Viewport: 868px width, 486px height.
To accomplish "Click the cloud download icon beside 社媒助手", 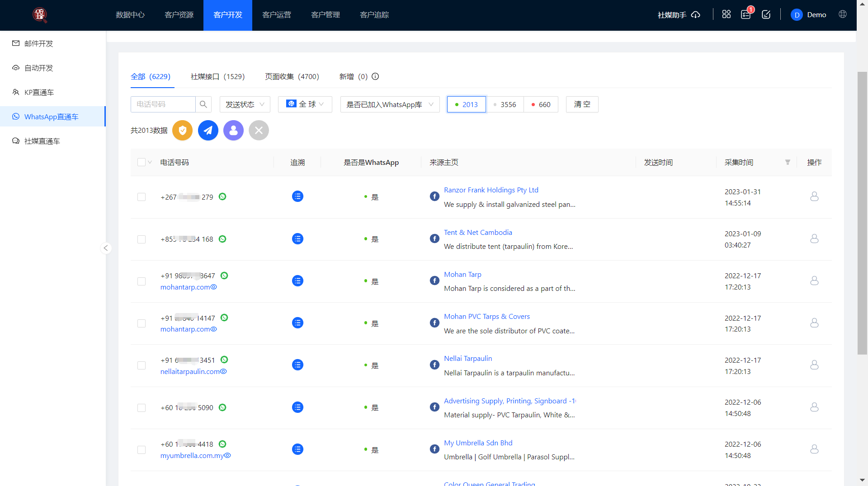I will 696,15.
